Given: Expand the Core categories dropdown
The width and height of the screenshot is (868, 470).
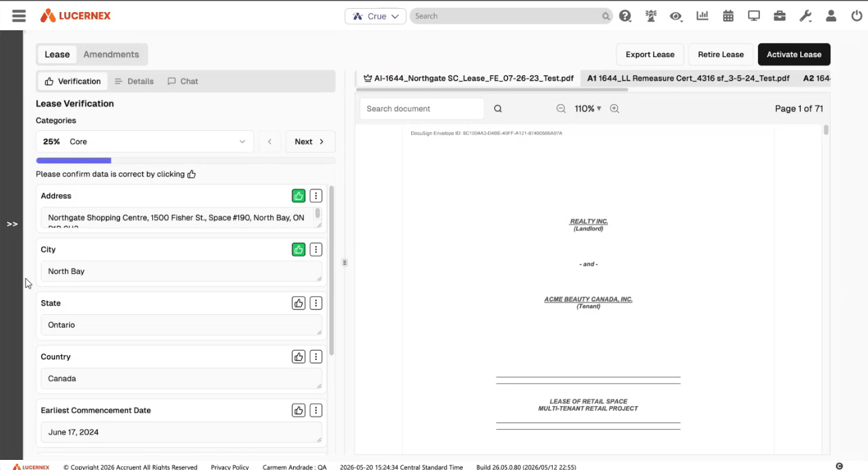Looking at the screenshot, I should (145, 142).
